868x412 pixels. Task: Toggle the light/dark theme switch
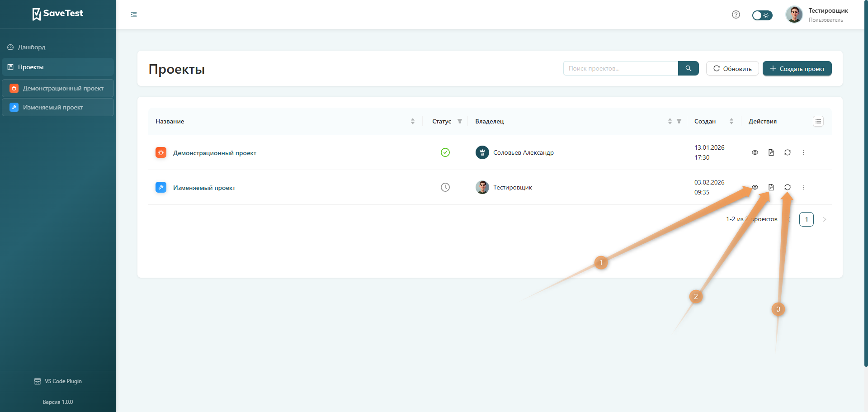[762, 15]
